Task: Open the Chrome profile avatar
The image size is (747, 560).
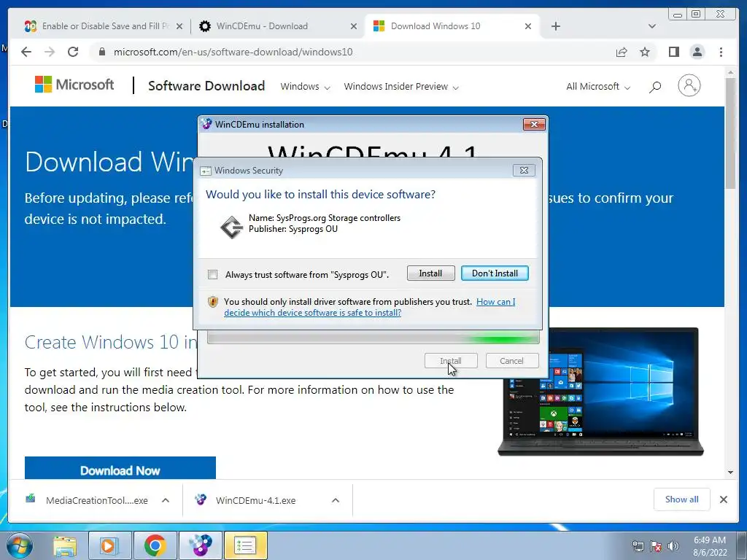Action: (x=697, y=52)
